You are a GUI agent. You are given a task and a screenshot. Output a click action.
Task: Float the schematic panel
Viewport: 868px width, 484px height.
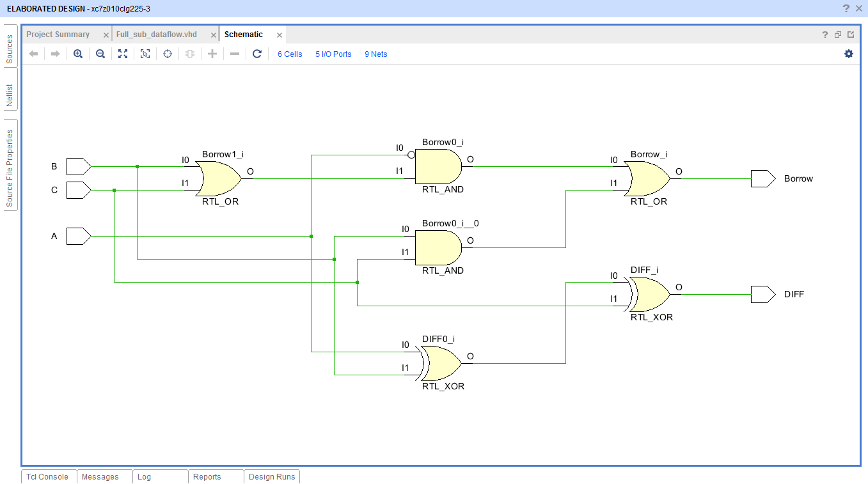pos(838,35)
